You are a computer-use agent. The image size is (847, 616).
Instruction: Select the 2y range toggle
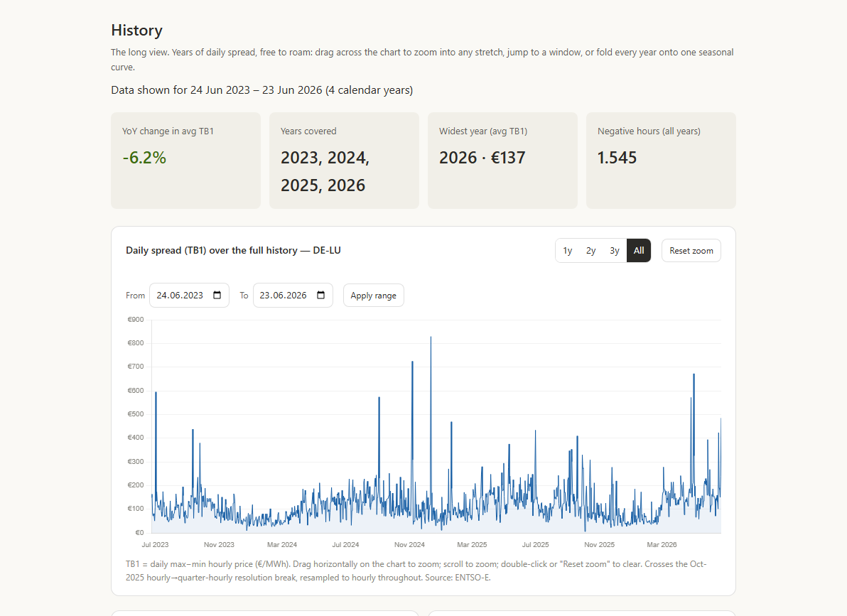tap(591, 251)
